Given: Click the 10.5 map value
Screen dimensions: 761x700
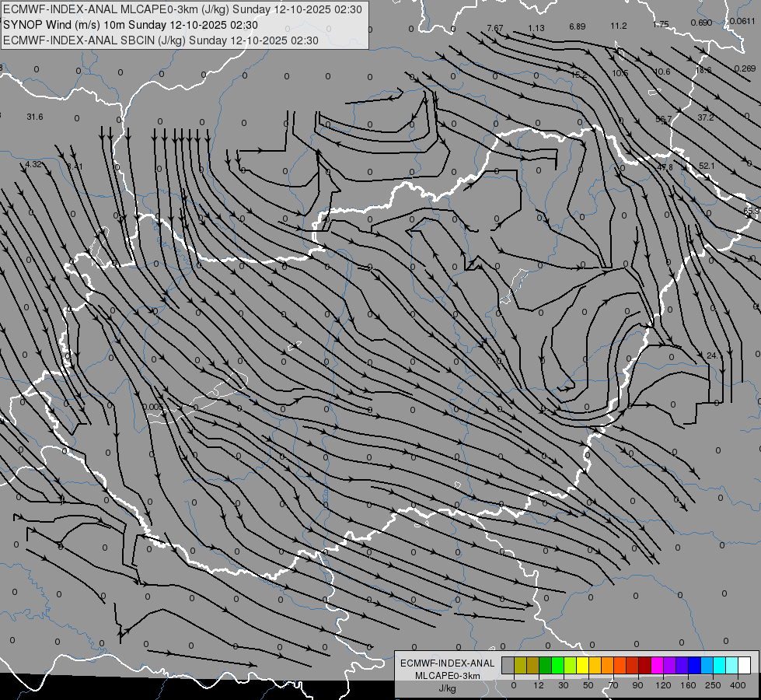Looking at the screenshot, I should click(x=620, y=73).
